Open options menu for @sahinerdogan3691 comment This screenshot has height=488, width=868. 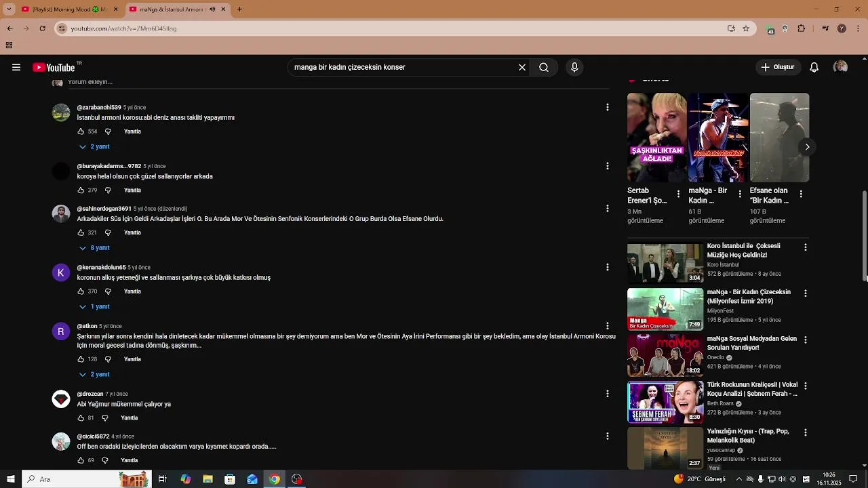point(608,208)
